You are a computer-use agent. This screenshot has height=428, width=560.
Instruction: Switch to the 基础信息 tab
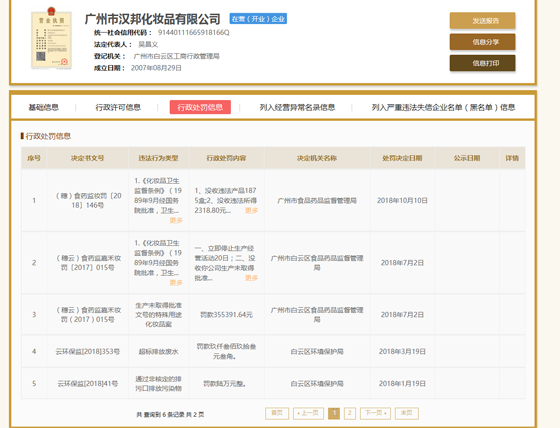click(44, 107)
